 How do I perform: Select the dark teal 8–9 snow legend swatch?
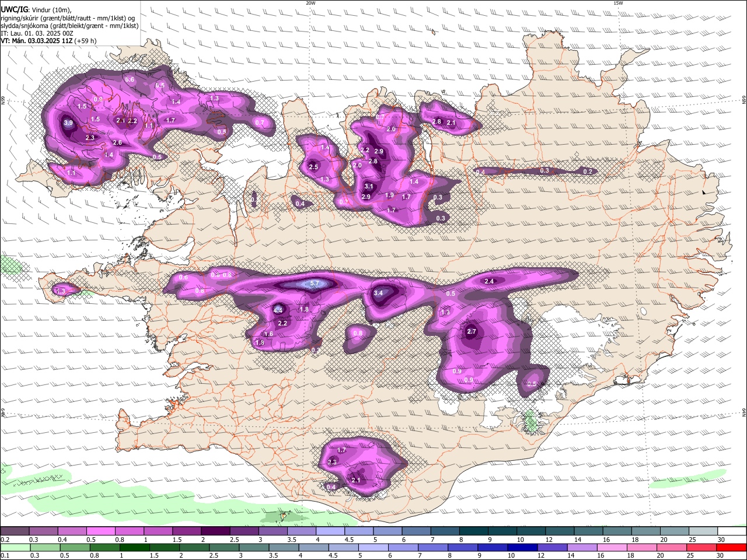(473, 531)
